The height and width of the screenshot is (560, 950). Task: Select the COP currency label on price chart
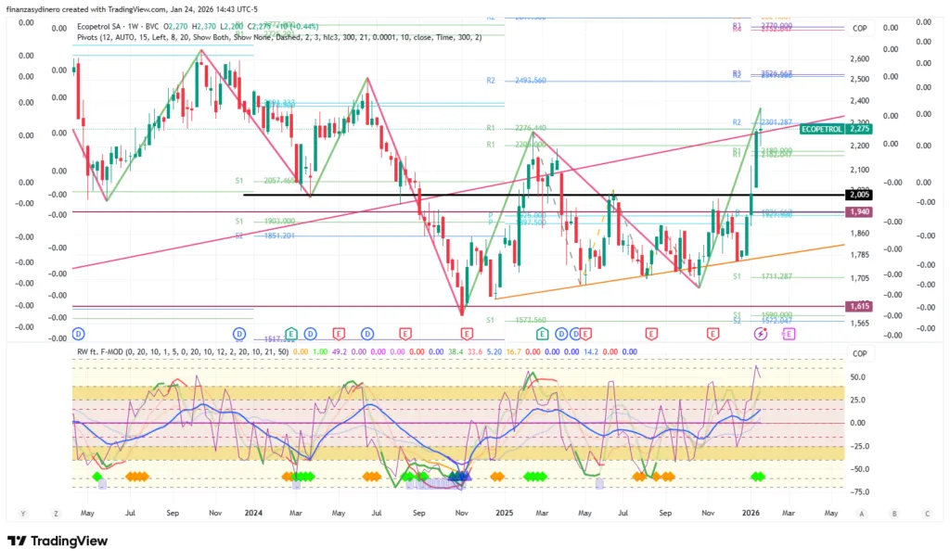[859, 29]
